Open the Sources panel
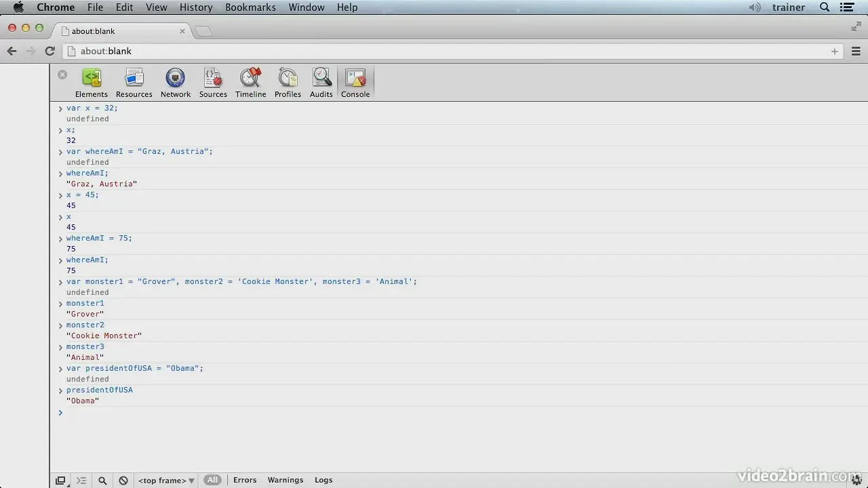The width and height of the screenshot is (868, 488). [x=213, y=83]
